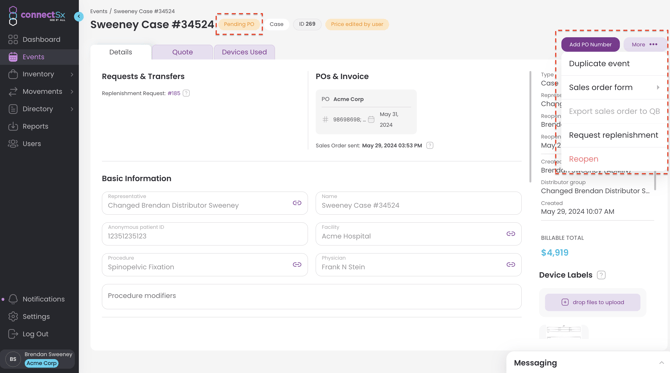Viewport: 670px width, 373px height.
Task: Open the Movements section
Action: pos(42,91)
